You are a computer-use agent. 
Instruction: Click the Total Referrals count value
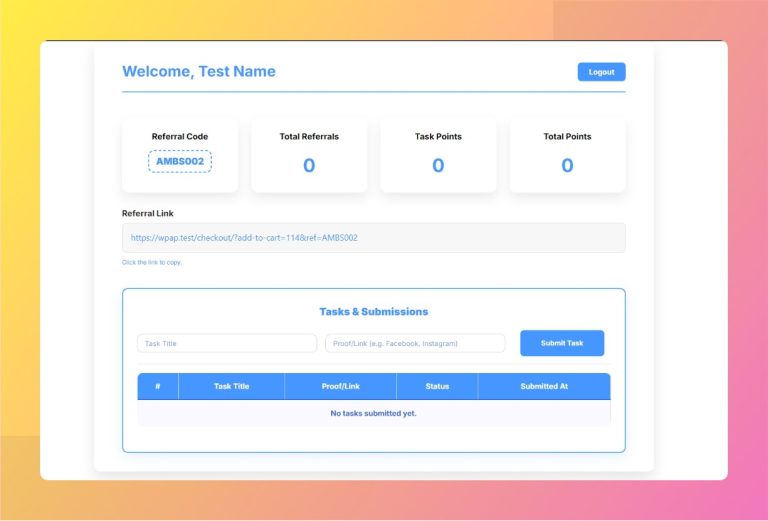[x=309, y=166]
